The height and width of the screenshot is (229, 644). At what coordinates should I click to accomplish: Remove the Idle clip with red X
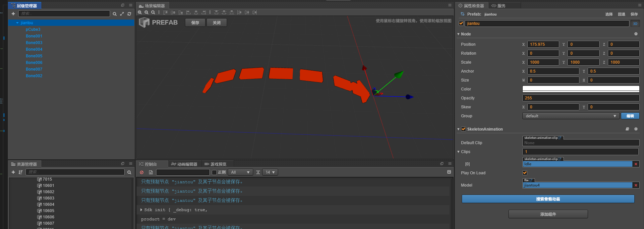point(636,164)
